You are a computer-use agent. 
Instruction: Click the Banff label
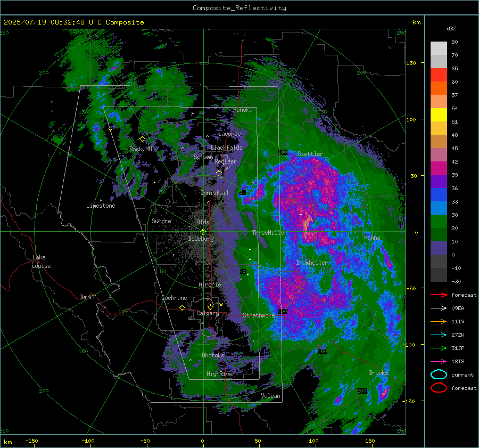click(88, 297)
